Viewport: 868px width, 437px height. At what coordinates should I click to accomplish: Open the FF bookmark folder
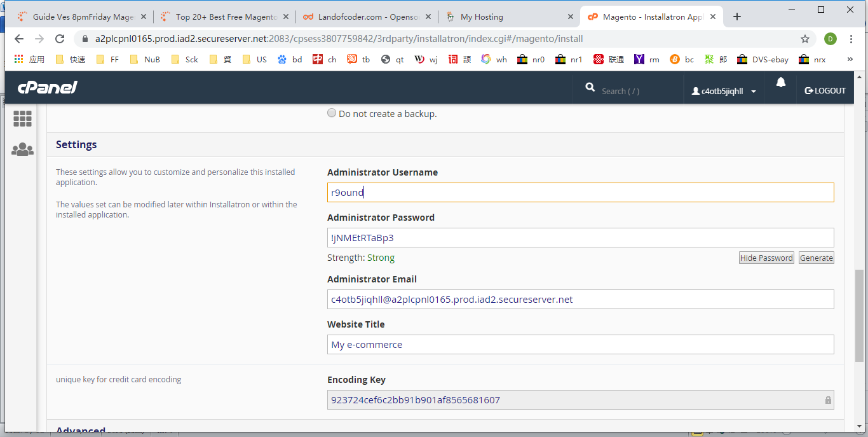pyautogui.click(x=107, y=59)
